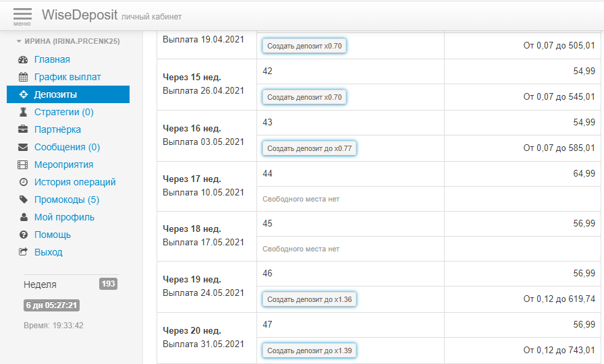Click the Партнёрка briefcase icon

23,130
